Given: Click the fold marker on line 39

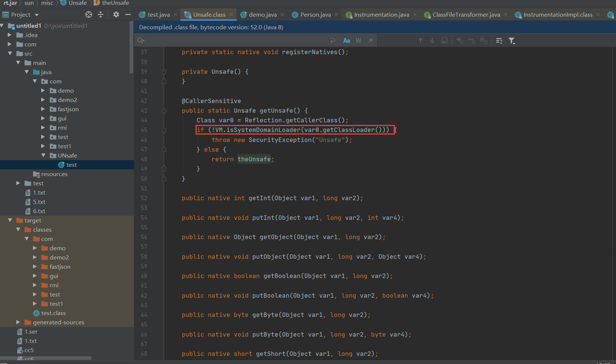Looking at the screenshot, I should click(x=164, y=72).
